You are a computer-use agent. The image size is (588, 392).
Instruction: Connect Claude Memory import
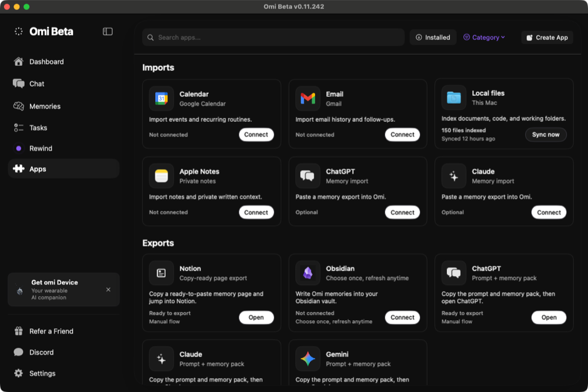(549, 212)
